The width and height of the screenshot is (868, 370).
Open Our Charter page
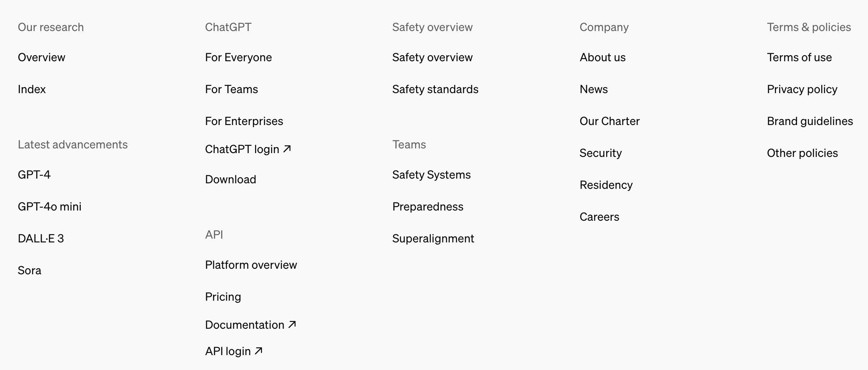(609, 121)
